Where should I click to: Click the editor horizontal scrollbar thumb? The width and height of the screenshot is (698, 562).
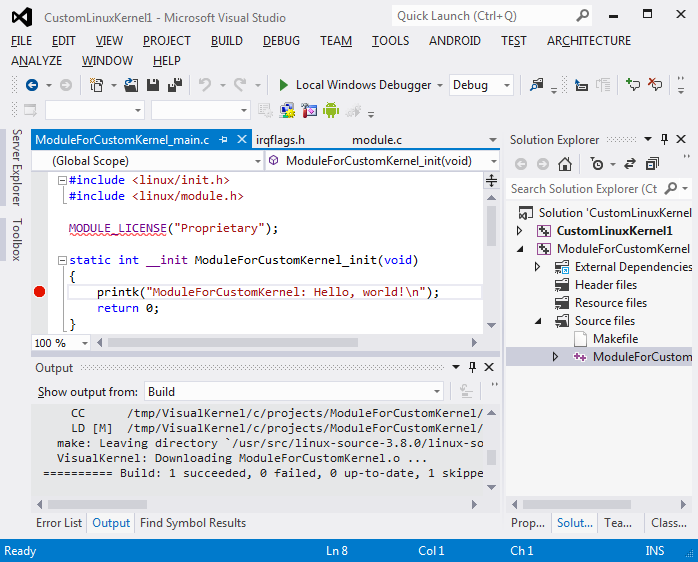coord(233,342)
